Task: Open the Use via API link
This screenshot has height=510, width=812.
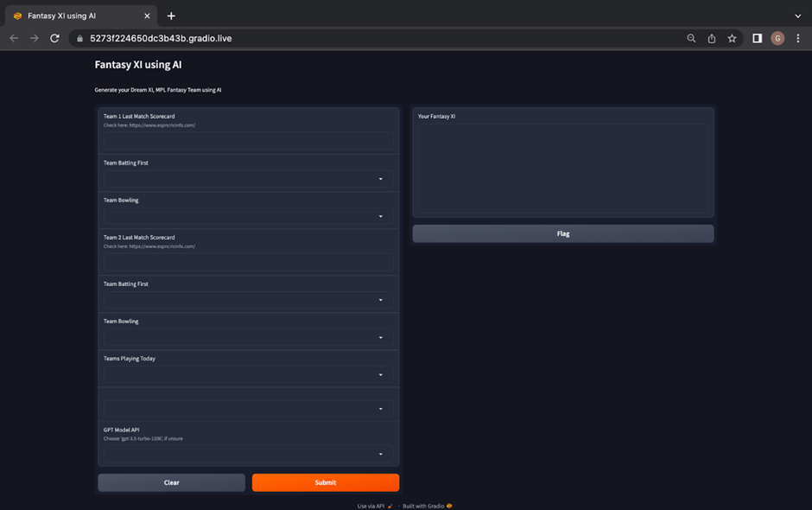Action: (375, 506)
